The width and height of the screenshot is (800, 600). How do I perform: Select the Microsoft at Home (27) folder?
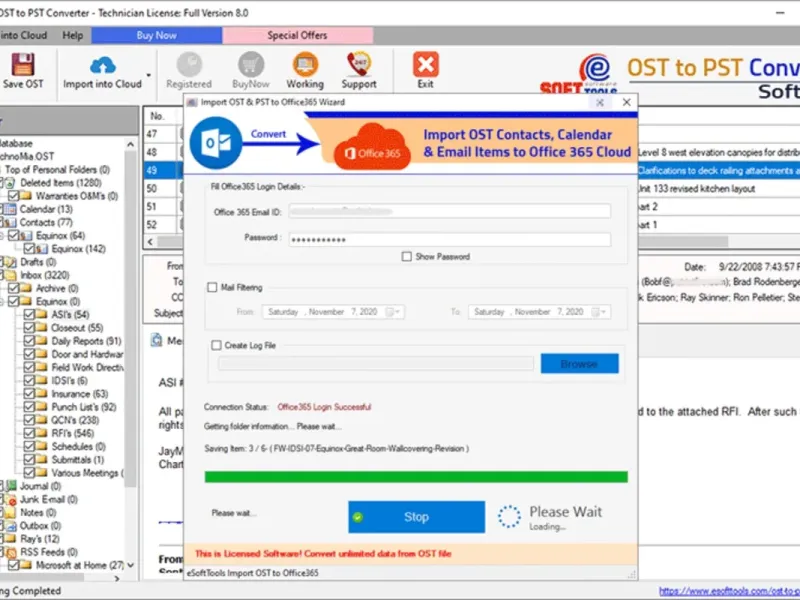[79, 565]
